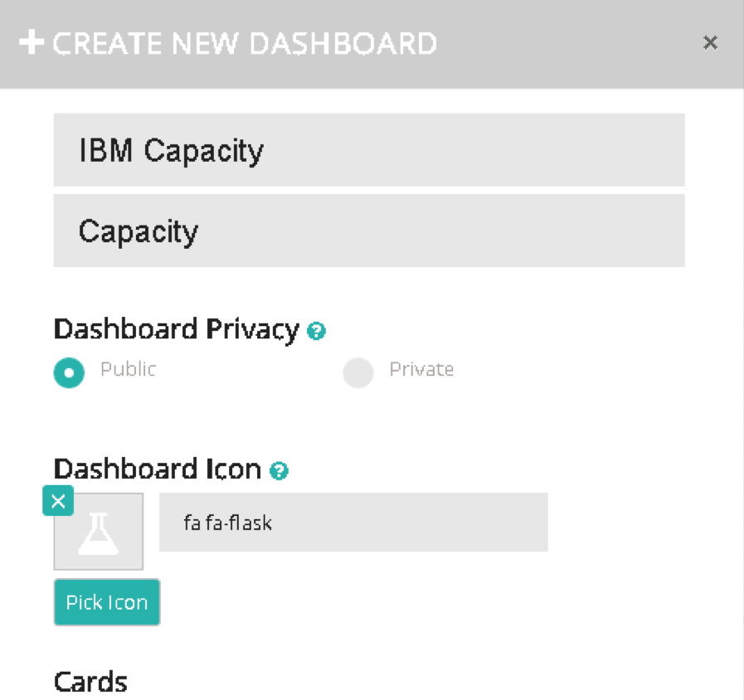Click the Dashboard Icon help question mark

(280, 472)
